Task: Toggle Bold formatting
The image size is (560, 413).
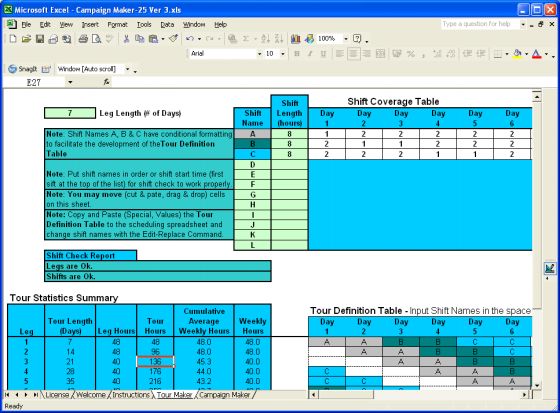Action: click(x=296, y=54)
